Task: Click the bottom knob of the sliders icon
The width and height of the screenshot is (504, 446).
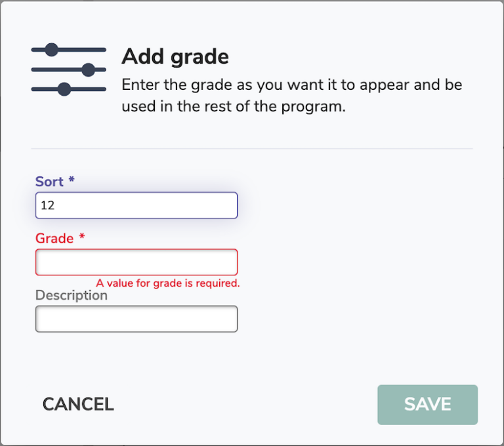Action: 64,89
